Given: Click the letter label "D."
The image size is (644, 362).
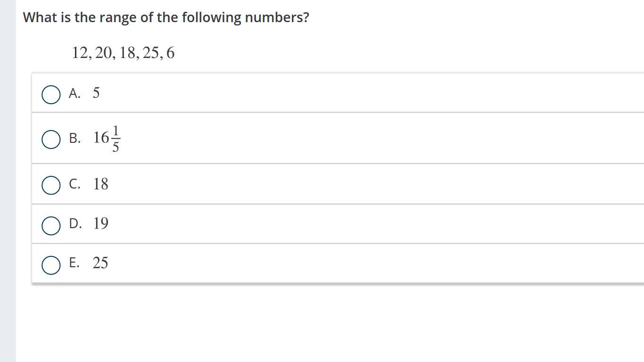Looking at the screenshot, I should pos(75,223).
